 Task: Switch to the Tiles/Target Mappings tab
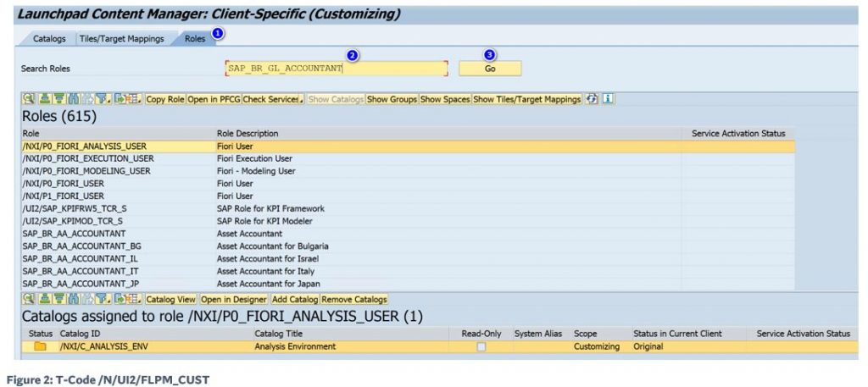point(121,39)
